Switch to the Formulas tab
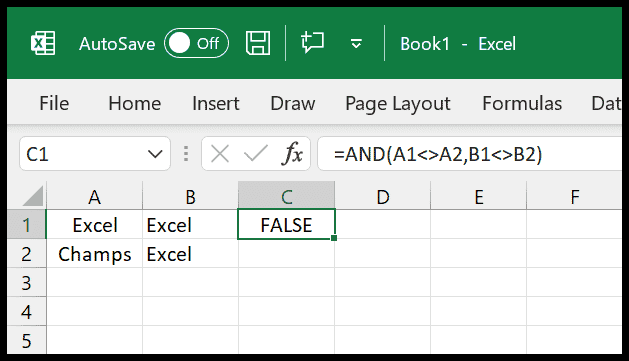629x361 pixels. [522, 103]
